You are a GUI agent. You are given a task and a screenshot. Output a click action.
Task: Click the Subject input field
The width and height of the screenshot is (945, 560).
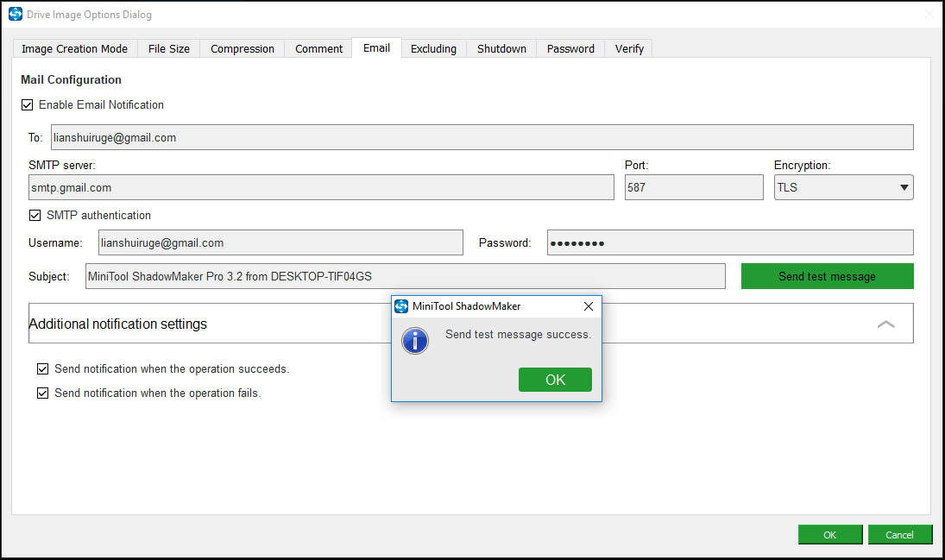[x=405, y=276]
